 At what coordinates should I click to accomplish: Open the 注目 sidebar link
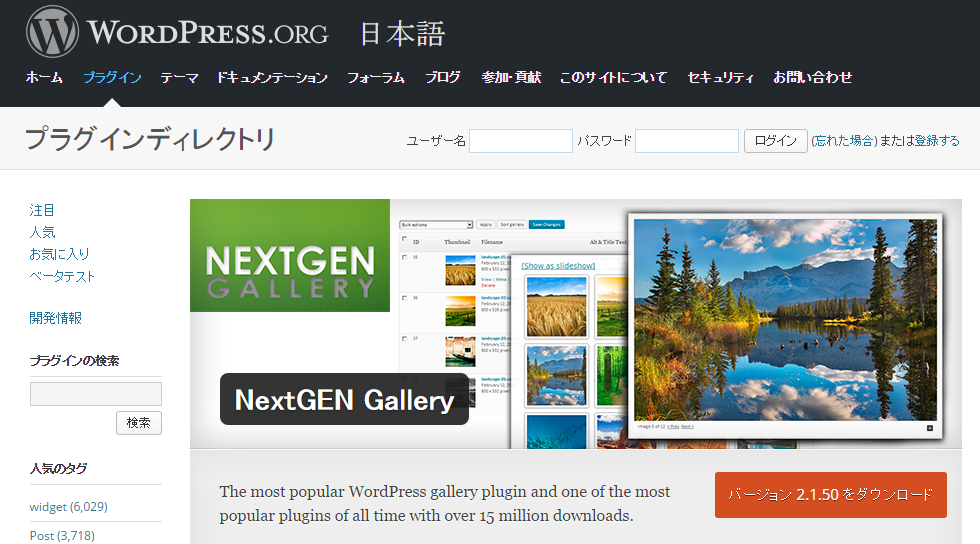coord(42,210)
